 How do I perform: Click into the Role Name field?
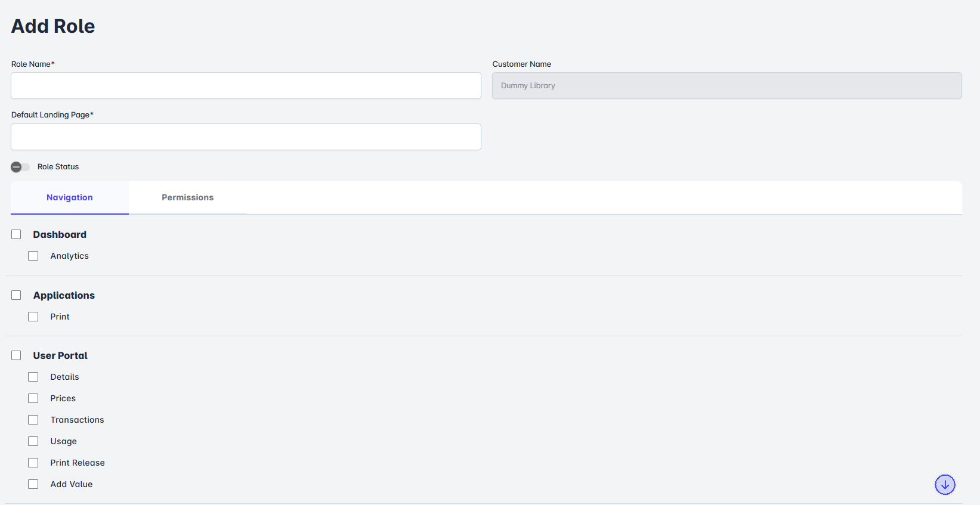point(246,86)
